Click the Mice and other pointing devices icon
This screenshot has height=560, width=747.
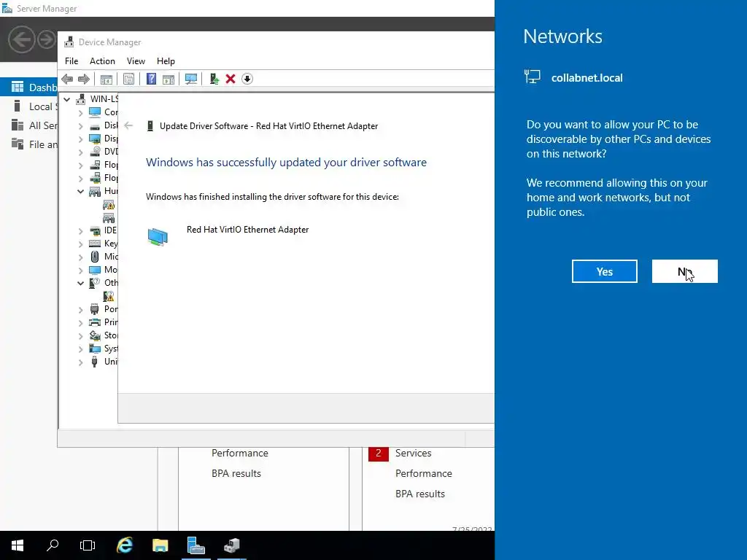click(x=95, y=257)
